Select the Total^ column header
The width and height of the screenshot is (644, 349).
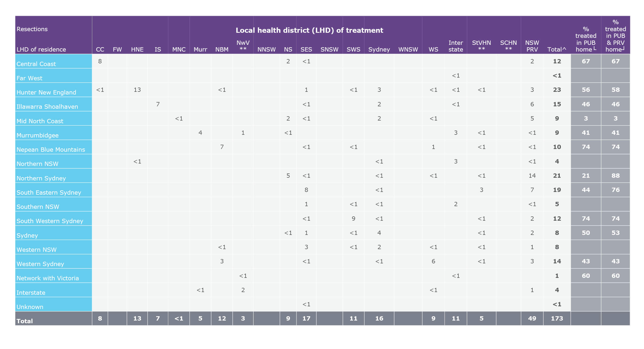(557, 49)
